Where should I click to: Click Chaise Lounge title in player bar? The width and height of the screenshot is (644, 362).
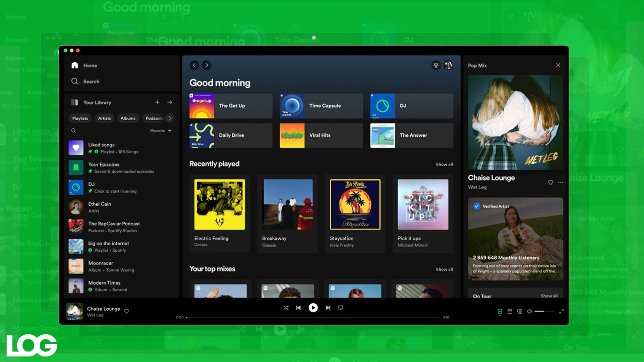(x=104, y=309)
